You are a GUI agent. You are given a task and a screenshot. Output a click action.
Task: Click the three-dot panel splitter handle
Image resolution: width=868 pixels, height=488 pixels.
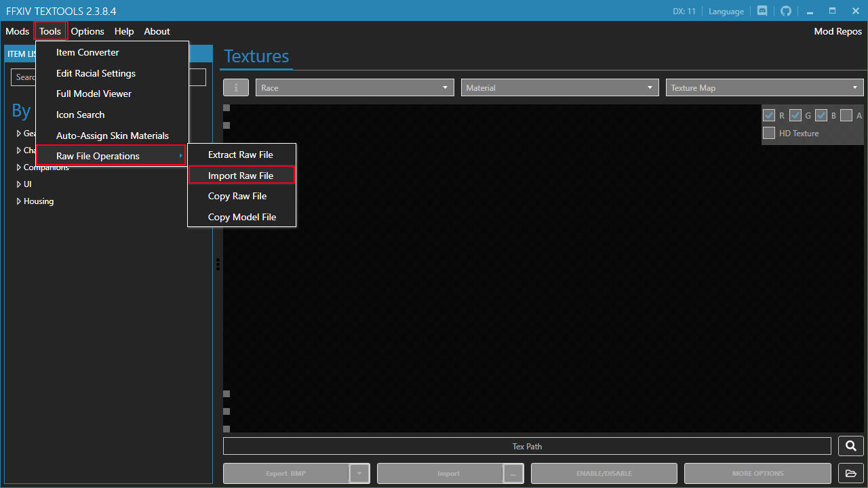[x=218, y=264]
